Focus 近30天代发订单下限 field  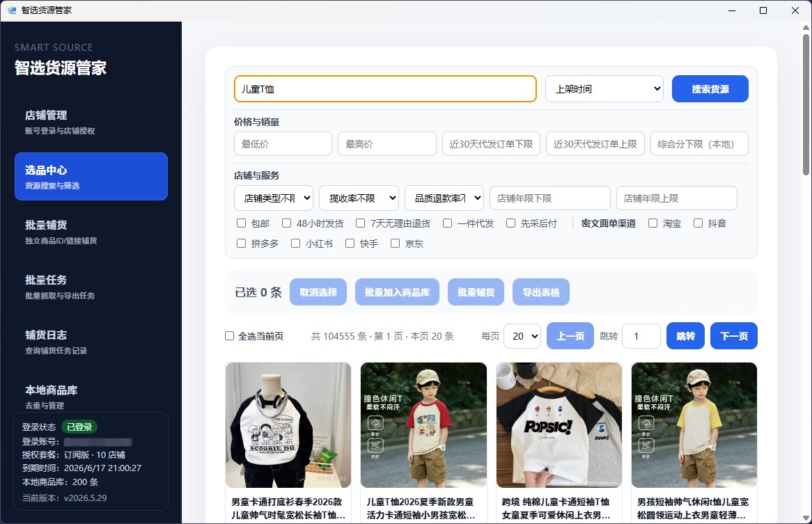pyautogui.click(x=491, y=144)
